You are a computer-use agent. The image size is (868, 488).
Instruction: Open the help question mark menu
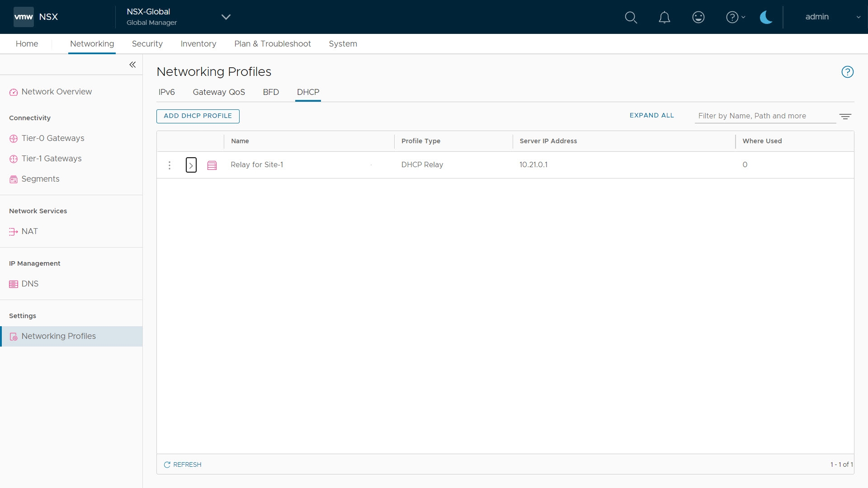(x=735, y=17)
